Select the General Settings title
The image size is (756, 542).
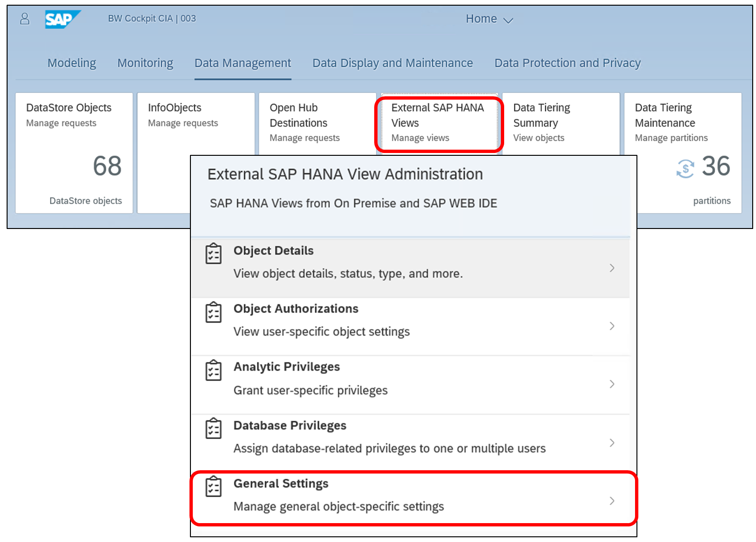point(281,483)
